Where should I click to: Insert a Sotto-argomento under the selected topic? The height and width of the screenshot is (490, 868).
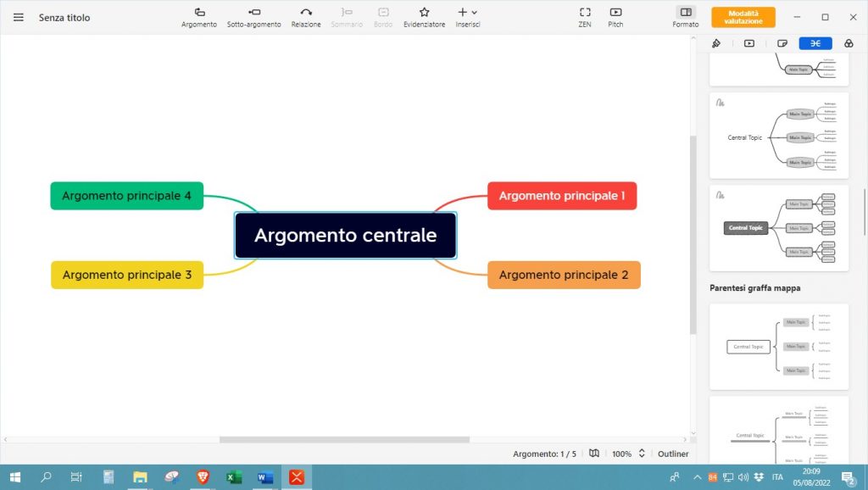coord(254,17)
